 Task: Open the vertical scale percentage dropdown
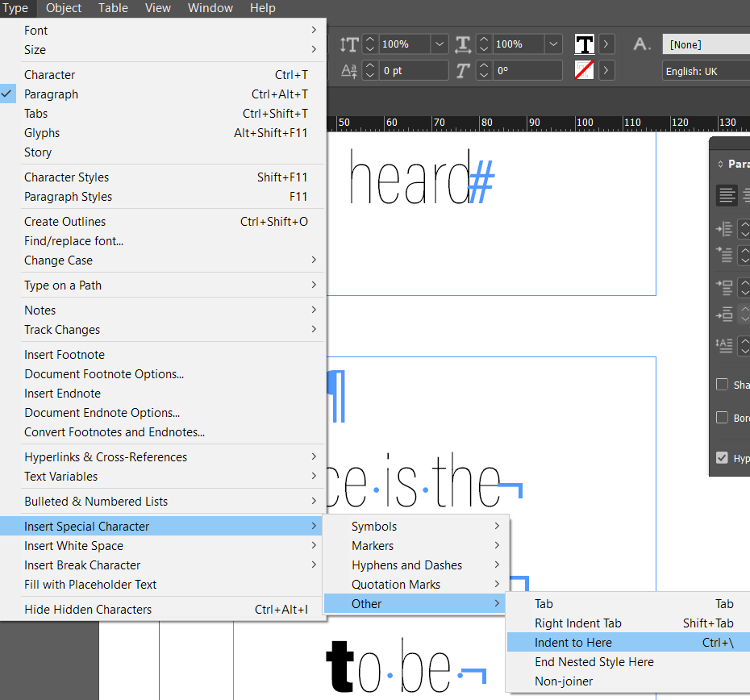pyautogui.click(x=439, y=44)
